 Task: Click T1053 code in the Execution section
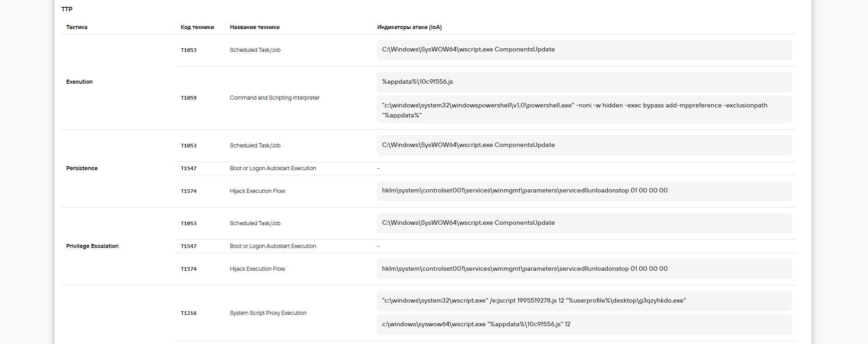click(189, 50)
